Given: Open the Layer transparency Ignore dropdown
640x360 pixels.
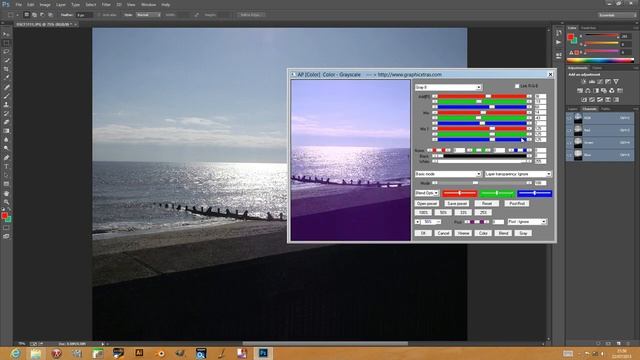Looking at the screenshot, I should point(518,174).
